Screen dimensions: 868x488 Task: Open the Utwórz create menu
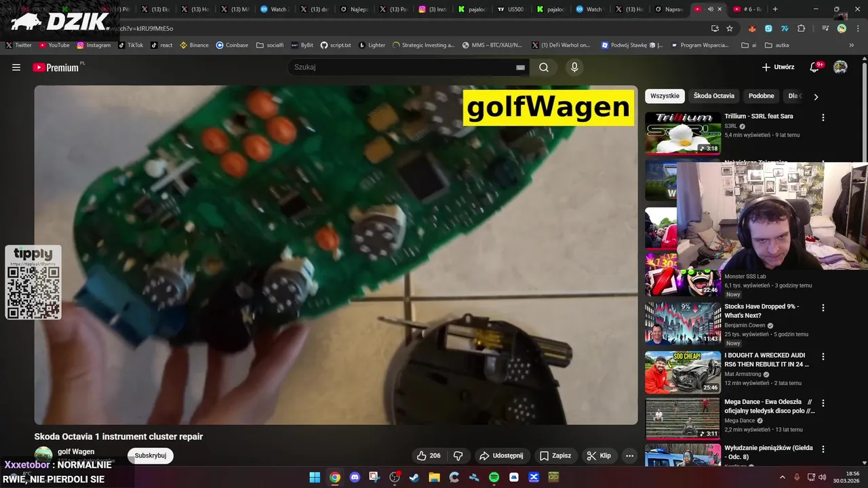[778, 67]
